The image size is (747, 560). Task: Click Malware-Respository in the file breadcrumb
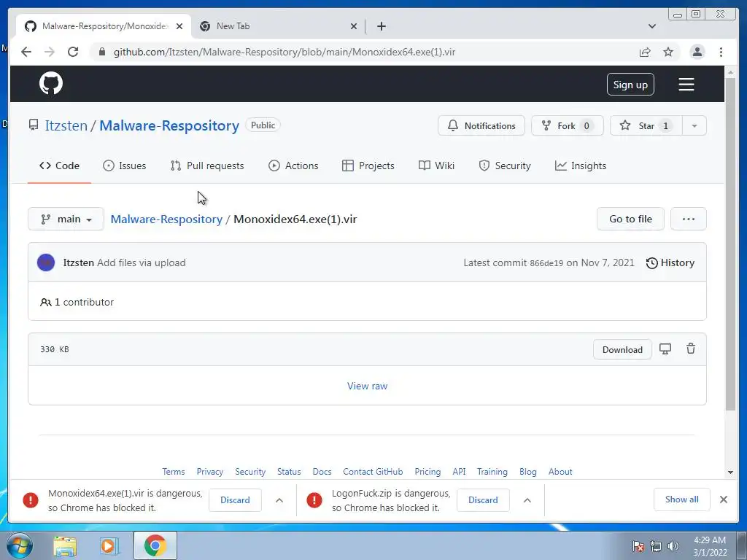tap(166, 219)
